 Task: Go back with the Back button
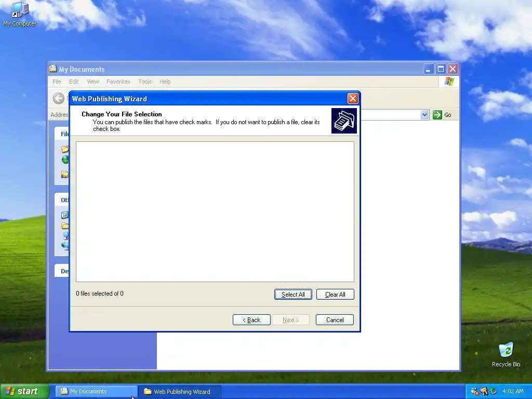(251, 320)
